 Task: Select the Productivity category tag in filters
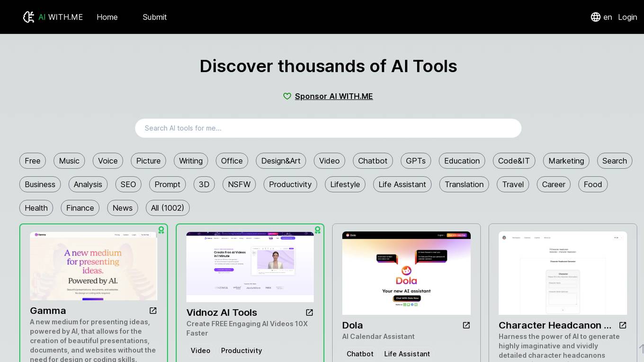tap(290, 184)
